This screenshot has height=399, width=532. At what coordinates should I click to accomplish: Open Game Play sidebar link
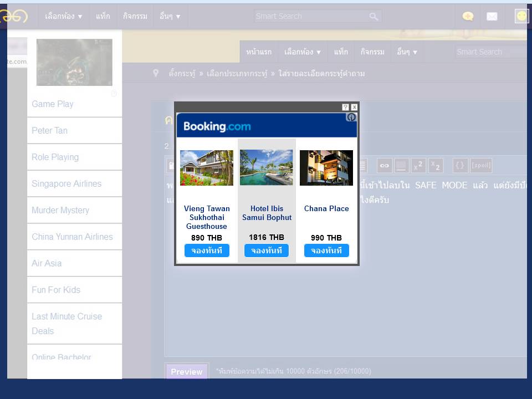(x=53, y=104)
